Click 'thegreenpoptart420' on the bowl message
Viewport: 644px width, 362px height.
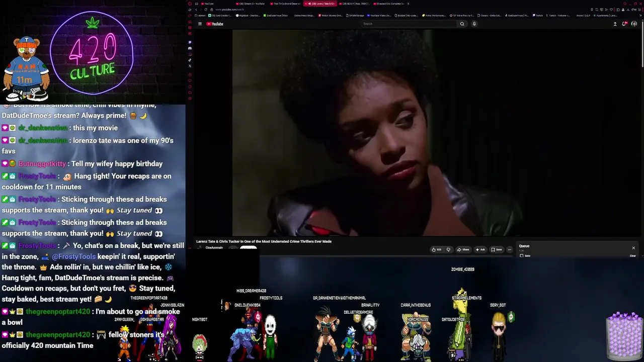(x=58, y=312)
